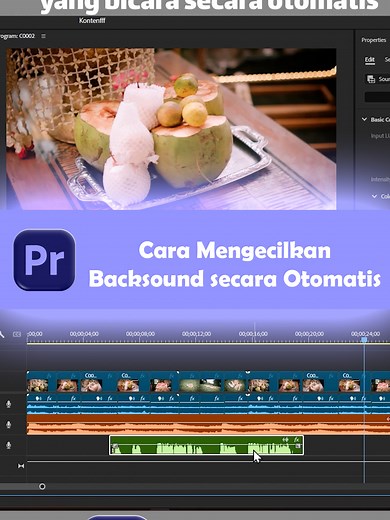Collapse the Basic Correction section chevron
Viewport: 390px width, 520px height.
[364, 119]
